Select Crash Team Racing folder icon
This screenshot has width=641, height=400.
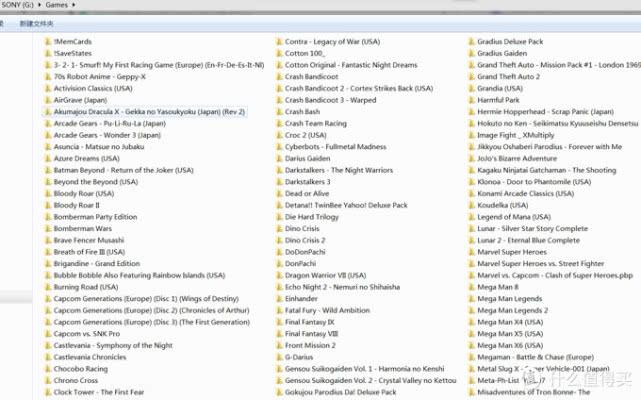tap(280, 124)
